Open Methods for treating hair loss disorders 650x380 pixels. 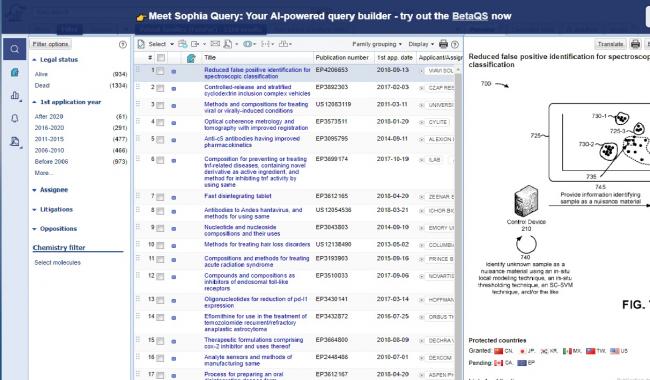(x=257, y=244)
